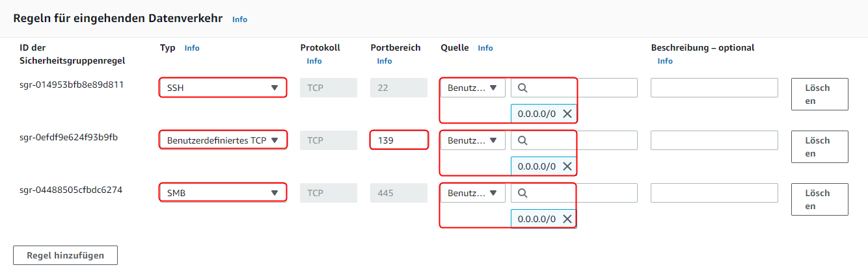Open the Info link next to Quelle
868x278 pixels.
[485, 48]
